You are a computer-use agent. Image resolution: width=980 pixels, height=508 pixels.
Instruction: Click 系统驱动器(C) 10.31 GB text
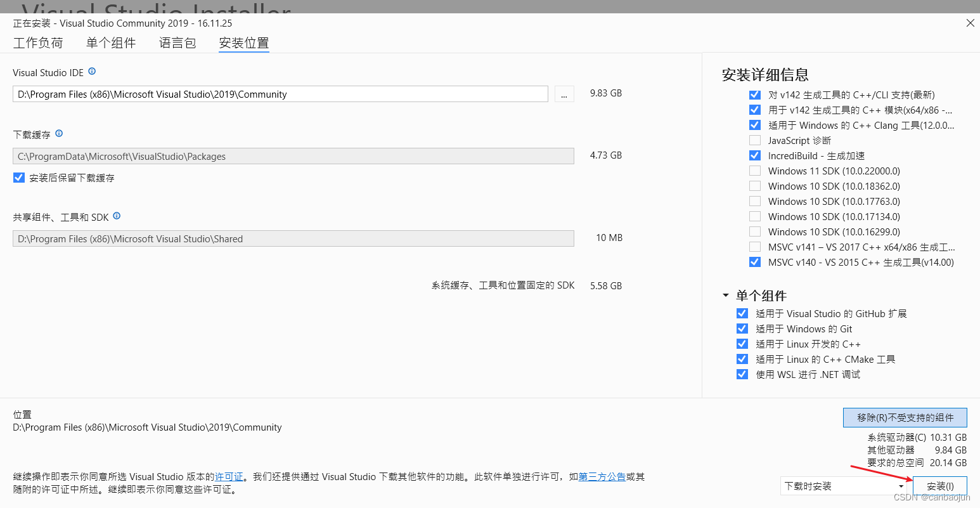[x=917, y=438]
